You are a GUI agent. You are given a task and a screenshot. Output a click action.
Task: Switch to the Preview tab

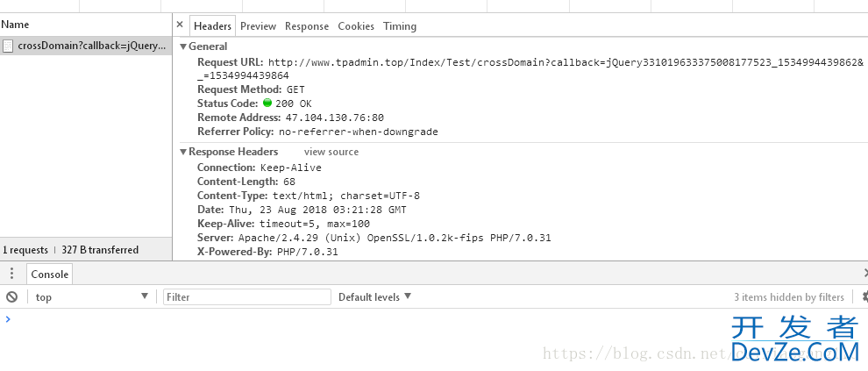coord(258,26)
